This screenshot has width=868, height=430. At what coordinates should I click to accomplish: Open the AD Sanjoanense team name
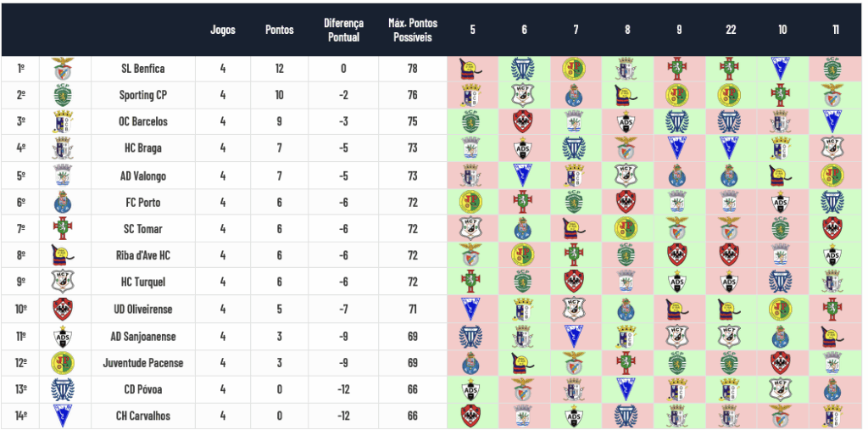pos(142,337)
